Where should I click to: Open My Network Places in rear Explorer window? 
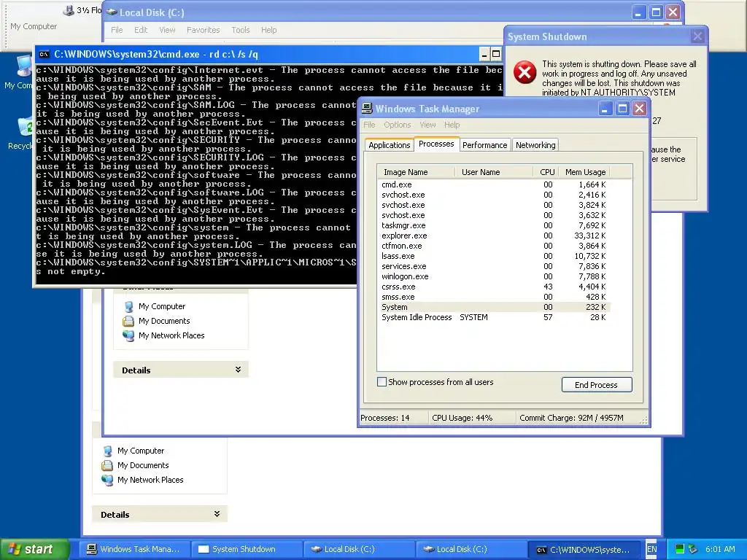[x=150, y=480]
